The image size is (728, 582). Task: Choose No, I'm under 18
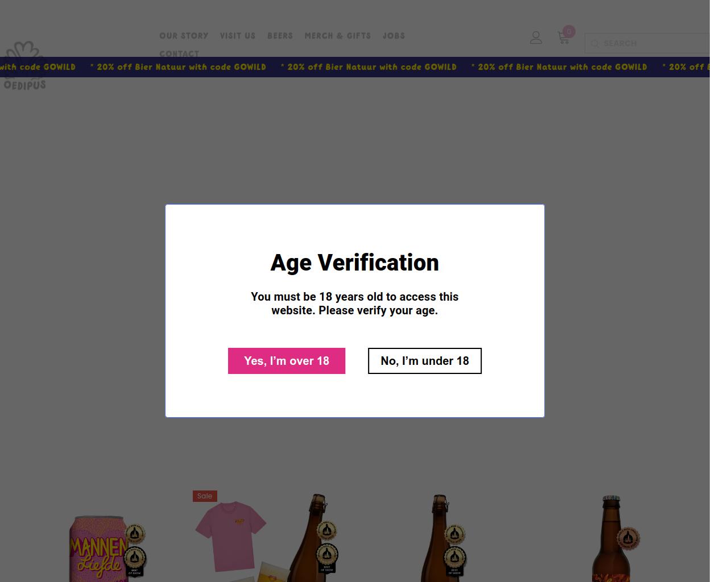point(425,361)
